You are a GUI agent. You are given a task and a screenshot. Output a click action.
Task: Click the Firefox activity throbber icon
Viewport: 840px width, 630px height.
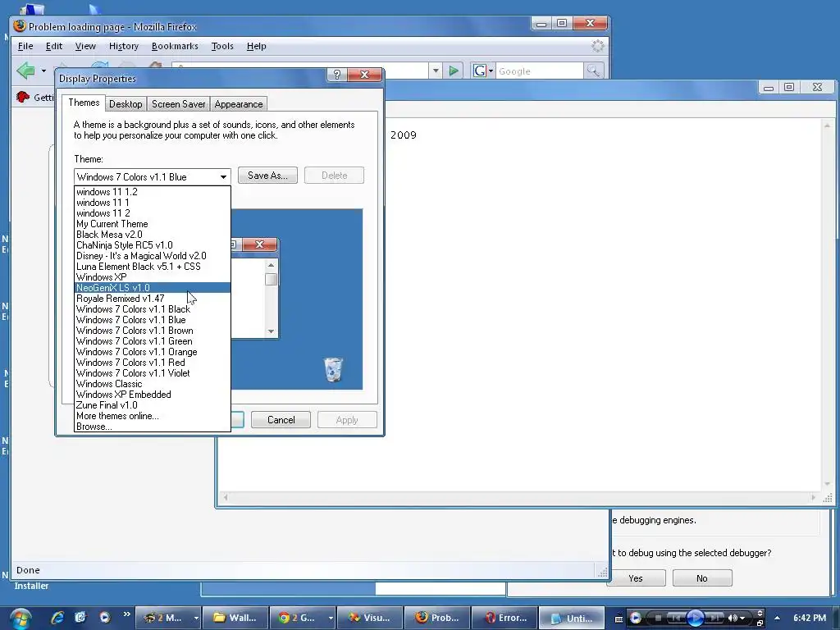coord(598,46)
